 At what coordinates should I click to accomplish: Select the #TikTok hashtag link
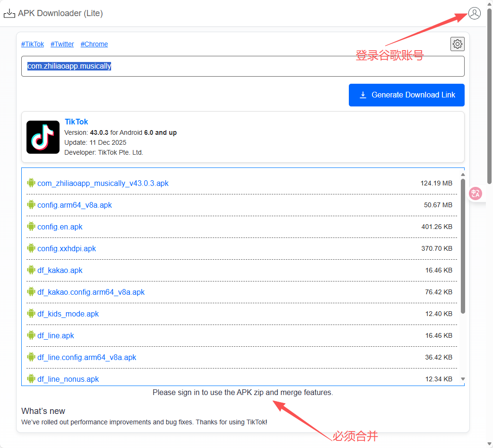tap(33, 44)
